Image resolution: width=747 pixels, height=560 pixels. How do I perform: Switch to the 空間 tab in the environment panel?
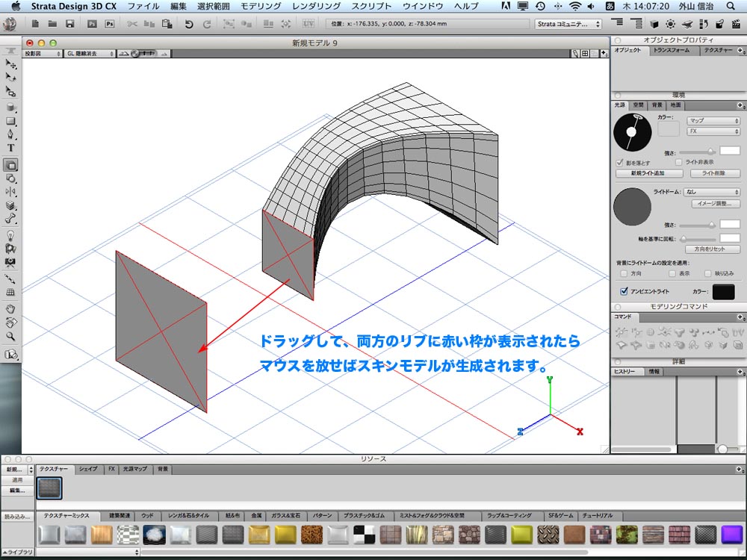pos(639,105)
